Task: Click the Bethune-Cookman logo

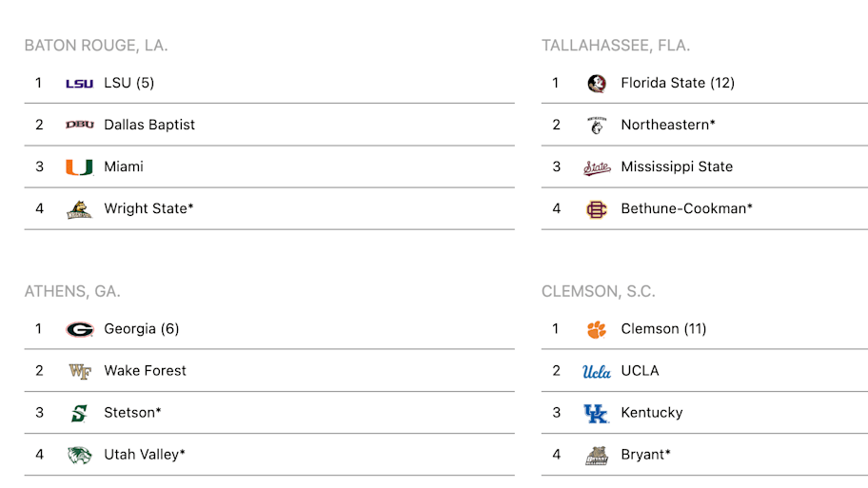Action: 596,209
